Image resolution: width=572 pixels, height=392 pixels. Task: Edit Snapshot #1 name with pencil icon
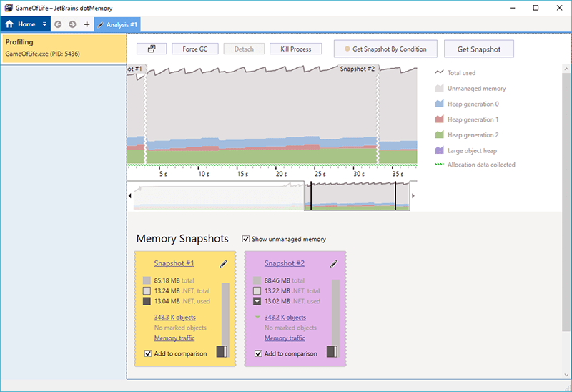223,263
